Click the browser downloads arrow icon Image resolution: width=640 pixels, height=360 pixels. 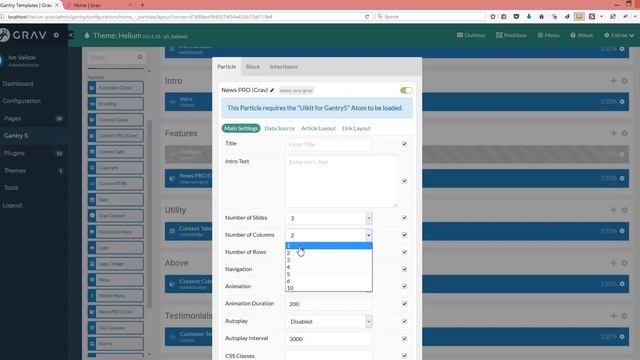[529, 17]
